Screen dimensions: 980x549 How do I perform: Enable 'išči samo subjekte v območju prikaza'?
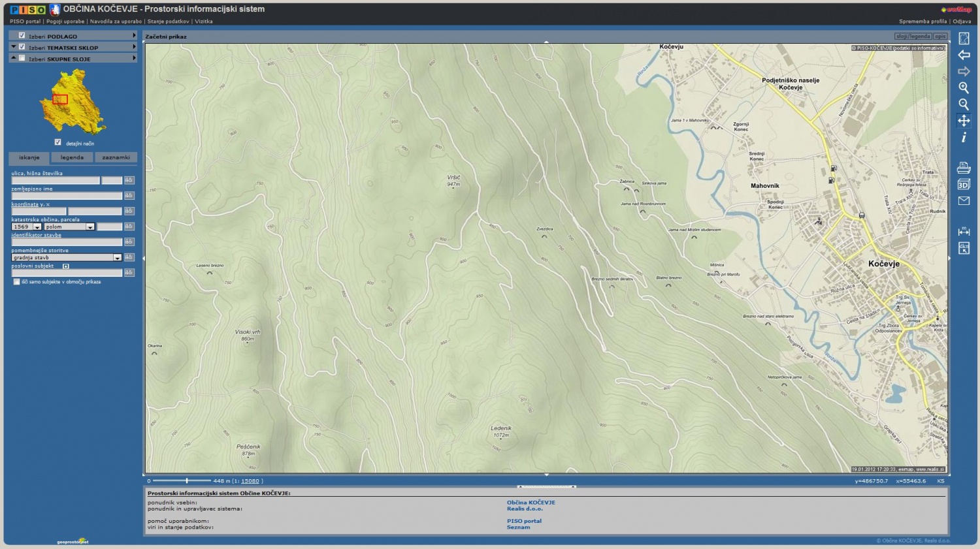[17, 282]
